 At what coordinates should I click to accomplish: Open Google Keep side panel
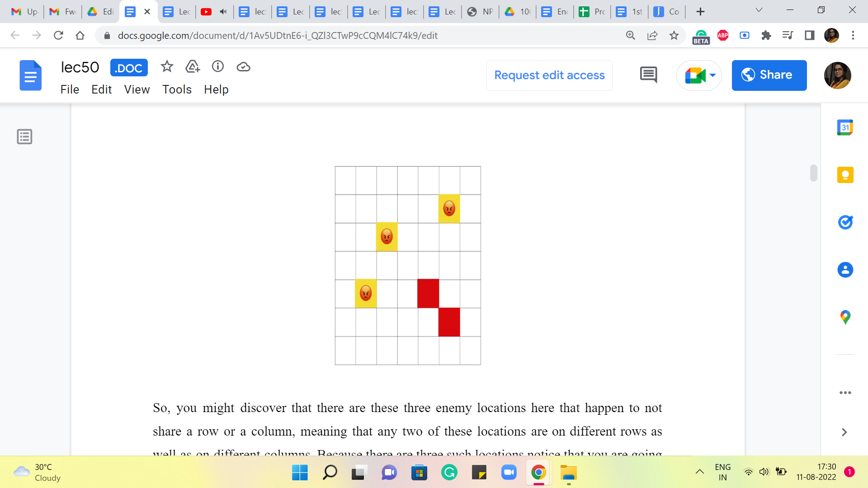coord(844,175)
